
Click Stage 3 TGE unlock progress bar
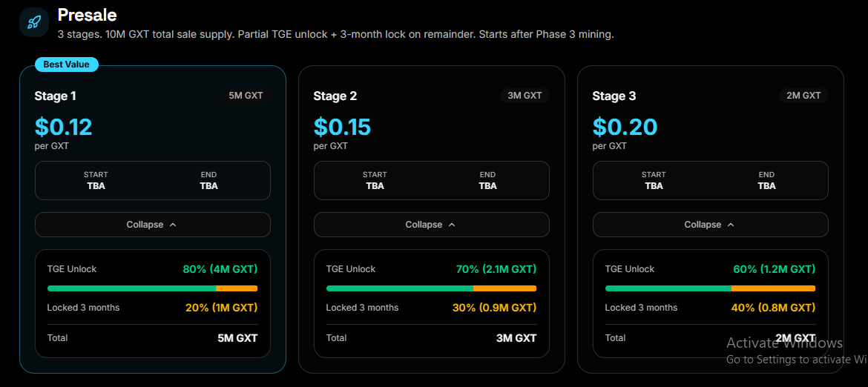pos(710,288)
